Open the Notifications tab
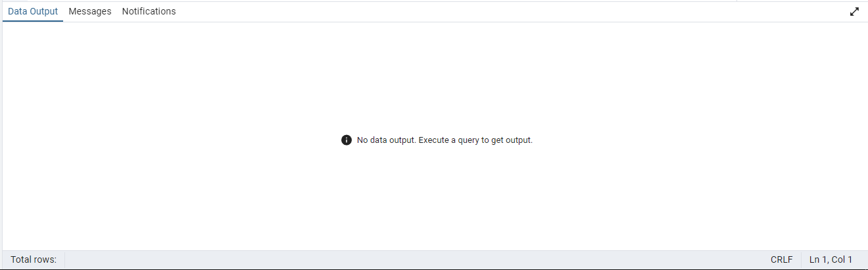 [149, 11]
